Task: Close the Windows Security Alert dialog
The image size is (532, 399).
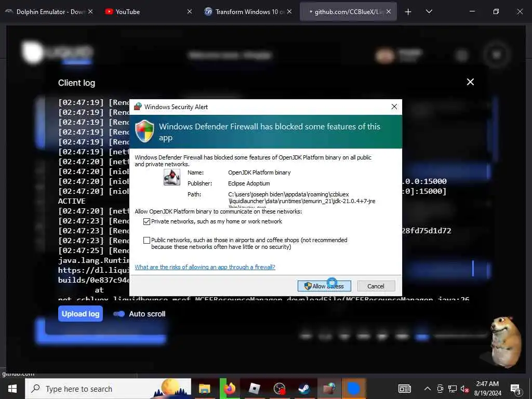Action: [x=394, y=107]
